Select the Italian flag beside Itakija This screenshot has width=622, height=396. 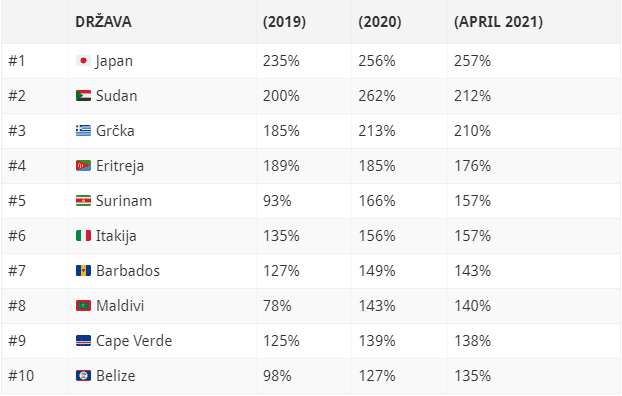pos(83,236)
